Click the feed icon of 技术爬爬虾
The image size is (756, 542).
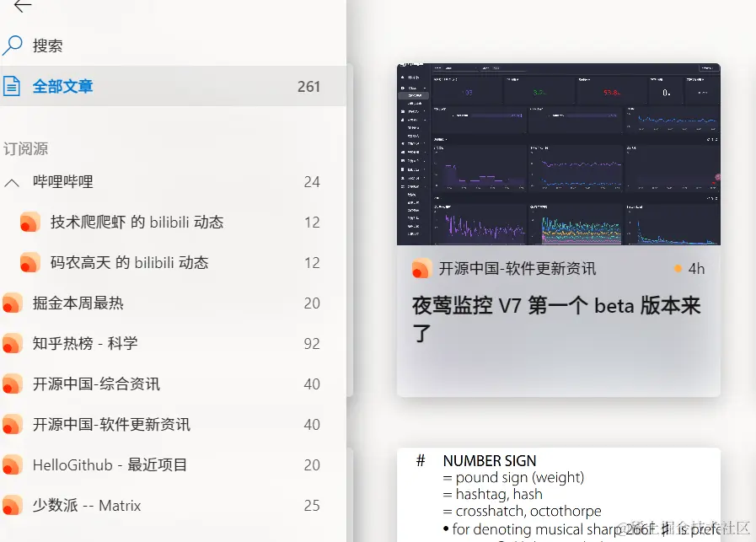click(29, 223)
